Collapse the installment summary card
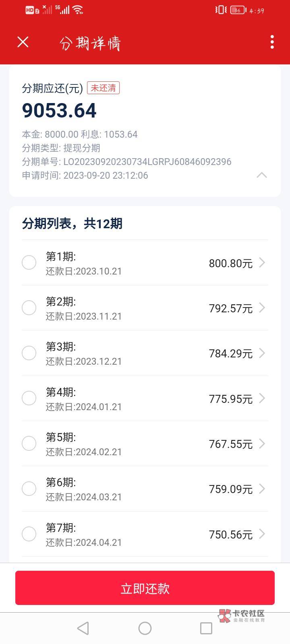Viewport: 290px width, 644px height. (262, 175)
